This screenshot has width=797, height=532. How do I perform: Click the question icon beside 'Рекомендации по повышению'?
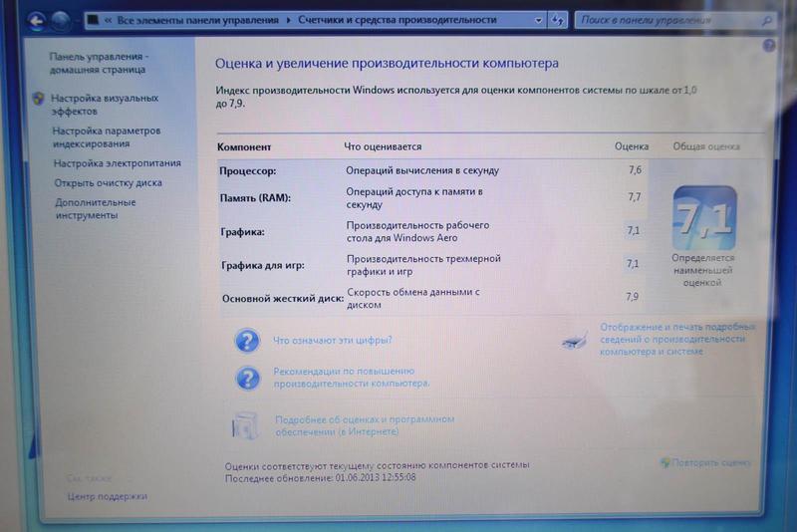click(x=247, y=378)
